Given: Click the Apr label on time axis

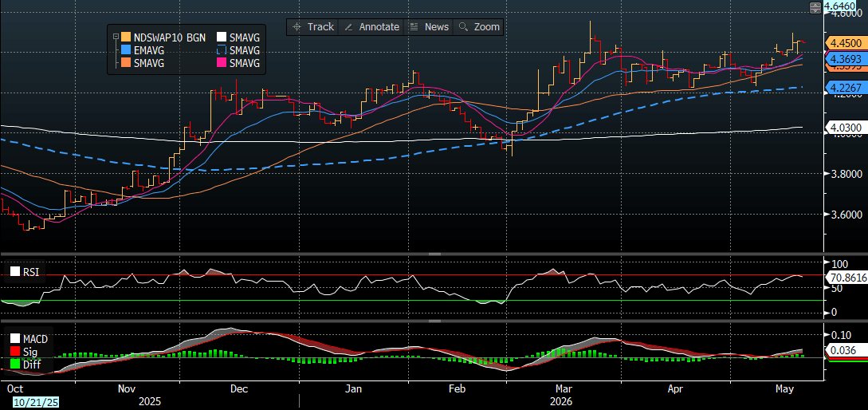Looking at the screenshot, I should pyautogui.click(x=675, y=389).
